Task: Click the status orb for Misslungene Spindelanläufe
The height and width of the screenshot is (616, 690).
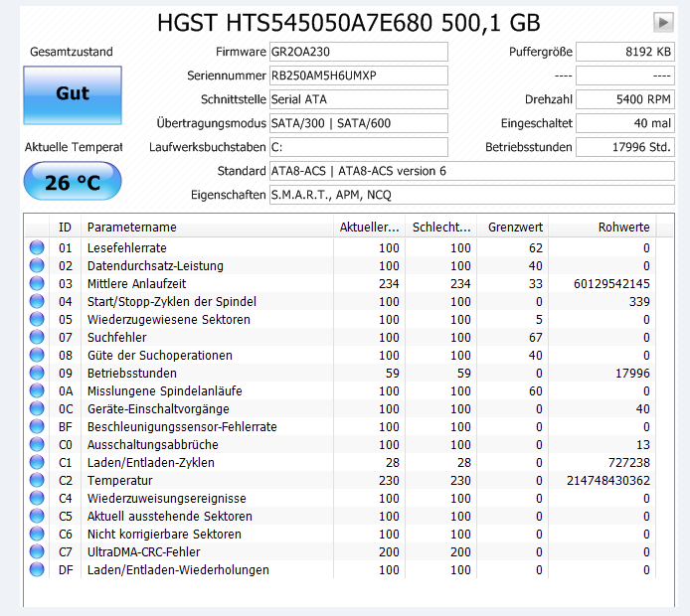Action: 37,390
